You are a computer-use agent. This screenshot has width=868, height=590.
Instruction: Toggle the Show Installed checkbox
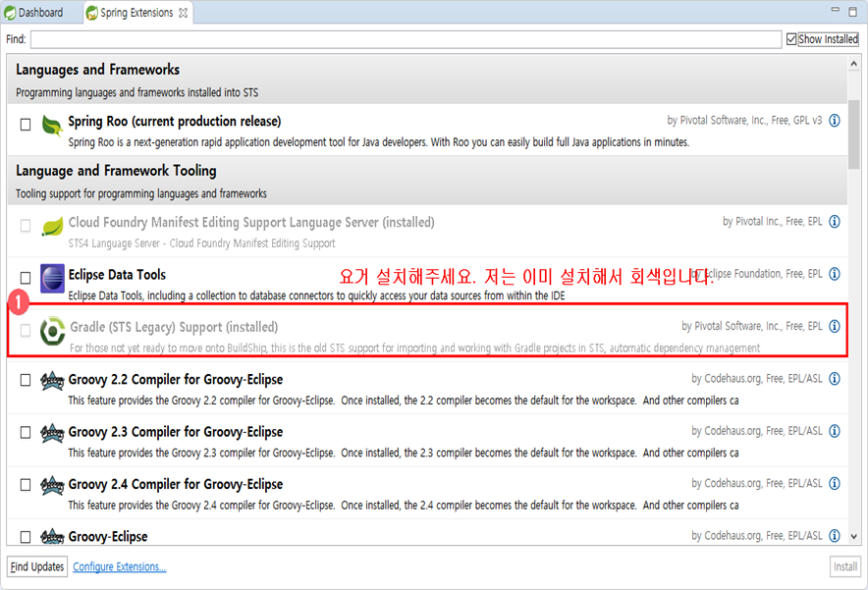791,39
